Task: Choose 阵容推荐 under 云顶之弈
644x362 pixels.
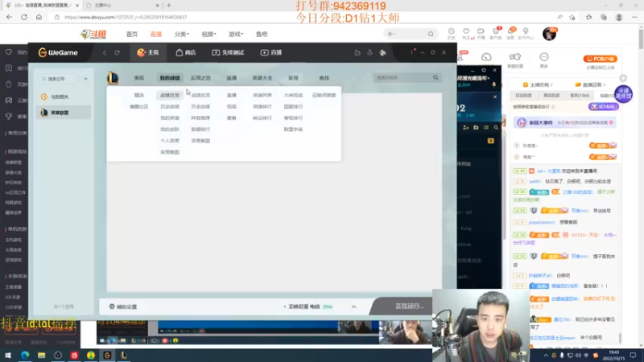Action: (200, 117)
